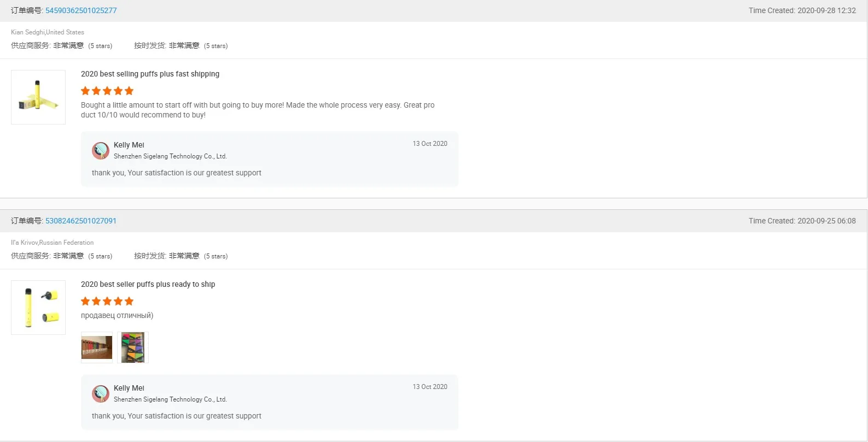The height and width of the screenshot is (442, 868).
Task: Click the yellow vape product thumbnail in first review
Action: click(x=38, y=97)
